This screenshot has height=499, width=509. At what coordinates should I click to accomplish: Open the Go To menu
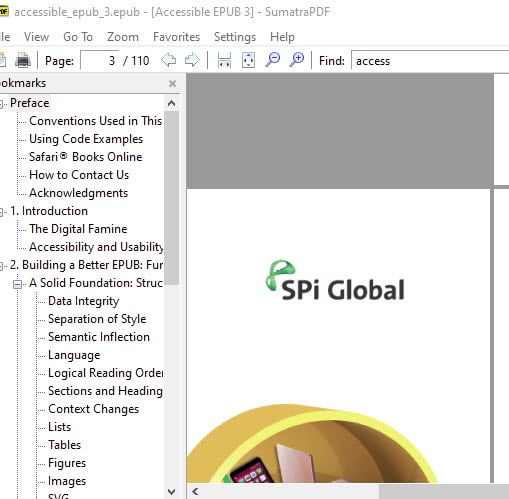78,37
